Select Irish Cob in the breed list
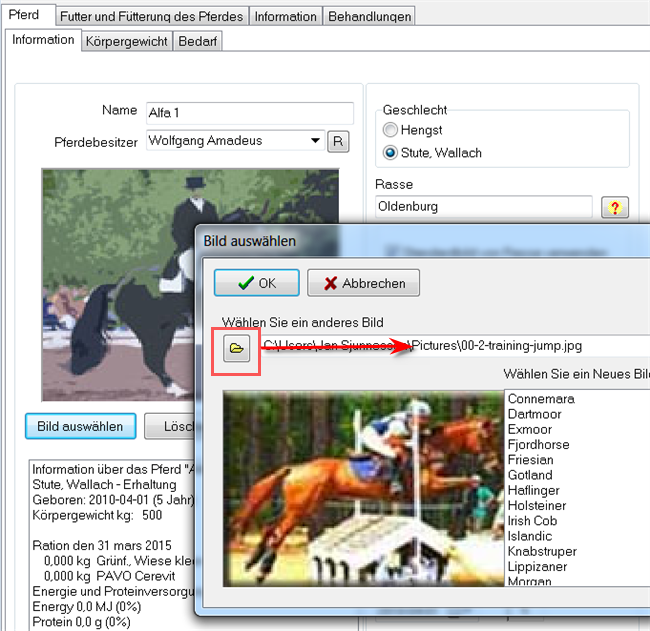The height and width of the screenshot is (631, 650). [x=532, y=521]
